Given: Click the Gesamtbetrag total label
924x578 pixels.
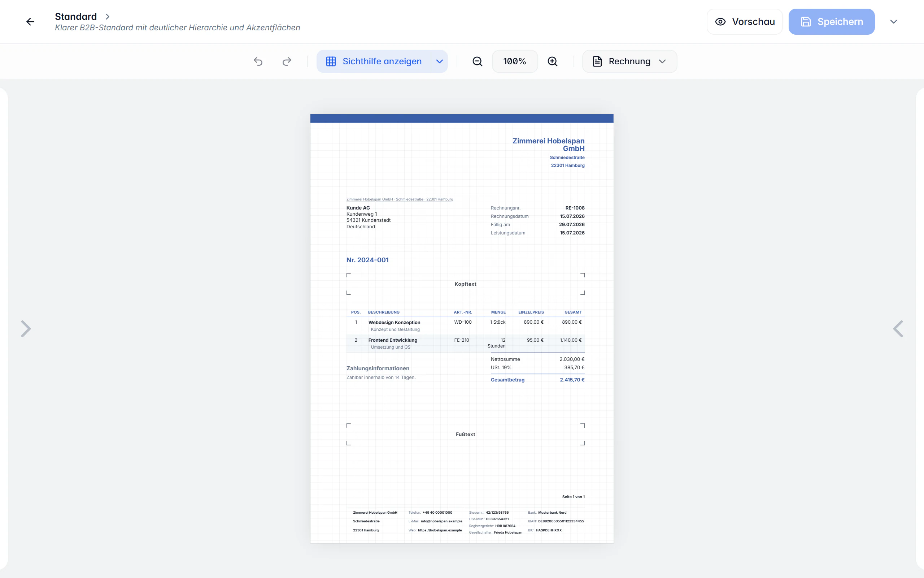Looking at the screenshot, I should tap(507, 380).
